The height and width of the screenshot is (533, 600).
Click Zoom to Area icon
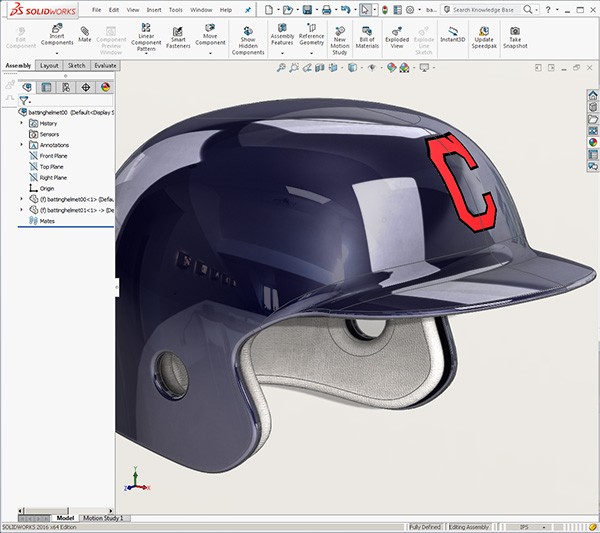click(293, 68)
